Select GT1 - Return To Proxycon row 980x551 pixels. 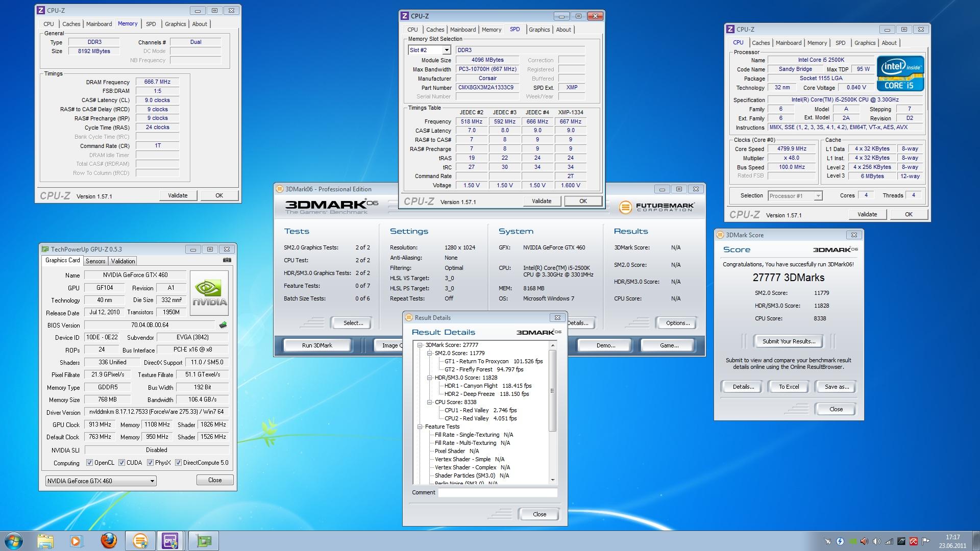tap(494, 361)
